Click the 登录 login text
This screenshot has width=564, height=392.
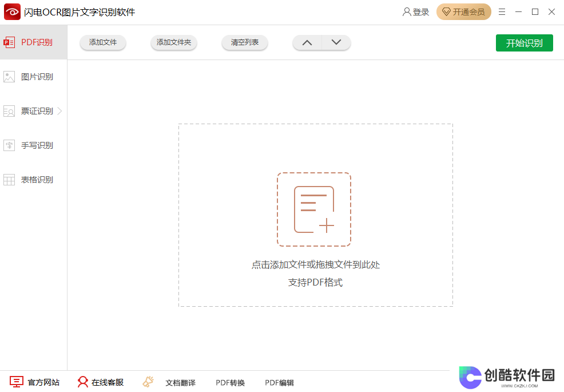tap(421, 12)
